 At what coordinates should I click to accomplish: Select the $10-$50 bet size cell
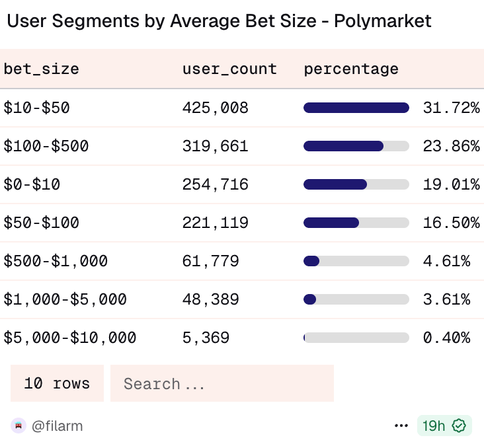pyautogui.click(x=36, y=108)
